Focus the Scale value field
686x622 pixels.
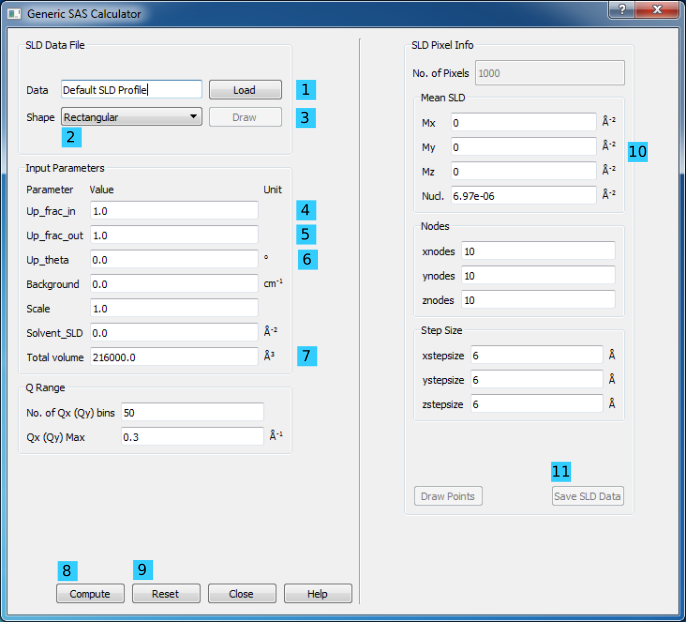(x=173, y=308)
